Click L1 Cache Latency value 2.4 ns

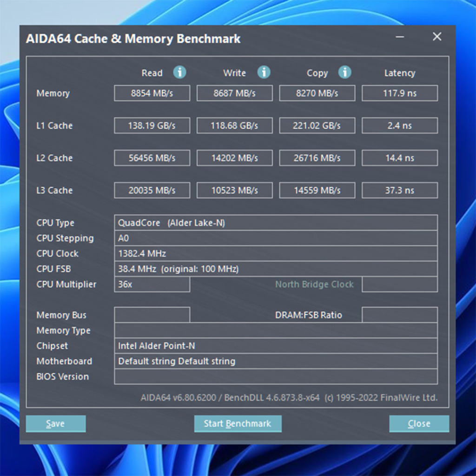pyautogui.click(x=400, y=126)
